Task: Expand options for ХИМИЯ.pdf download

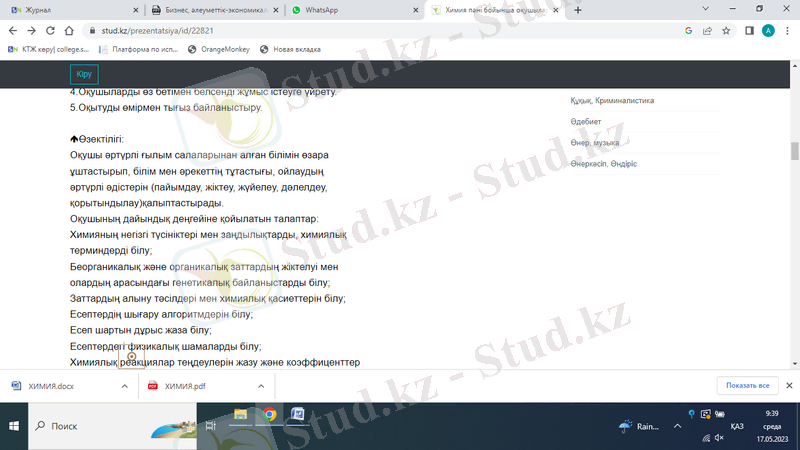Action: tap(261, 386)
